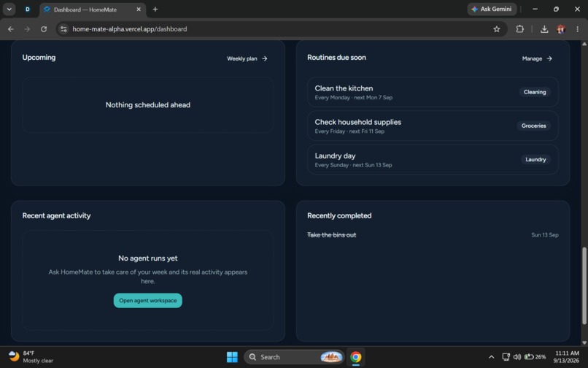
Task: Open the Manage routines link
Action: click(x=537, y=58)
